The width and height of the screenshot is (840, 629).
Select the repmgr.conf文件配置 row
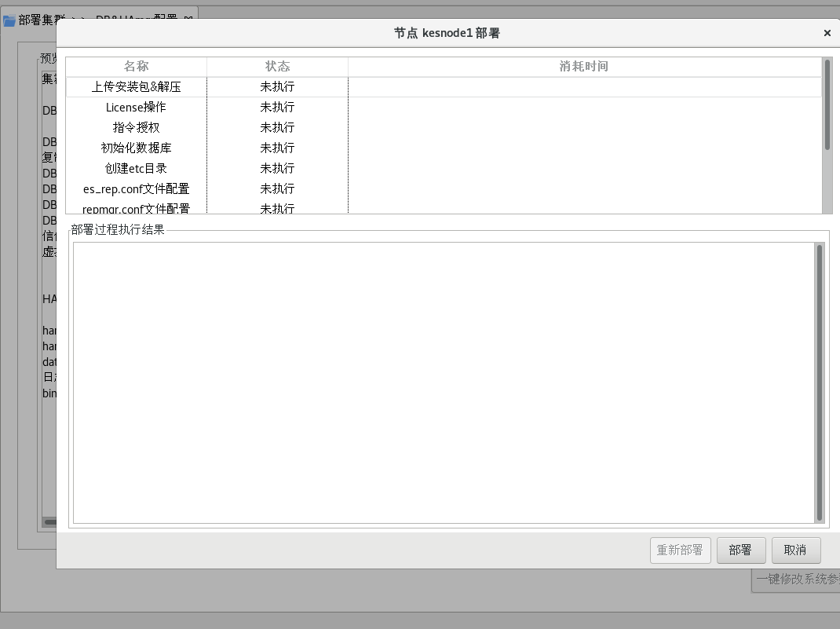[x=137, y=208]
